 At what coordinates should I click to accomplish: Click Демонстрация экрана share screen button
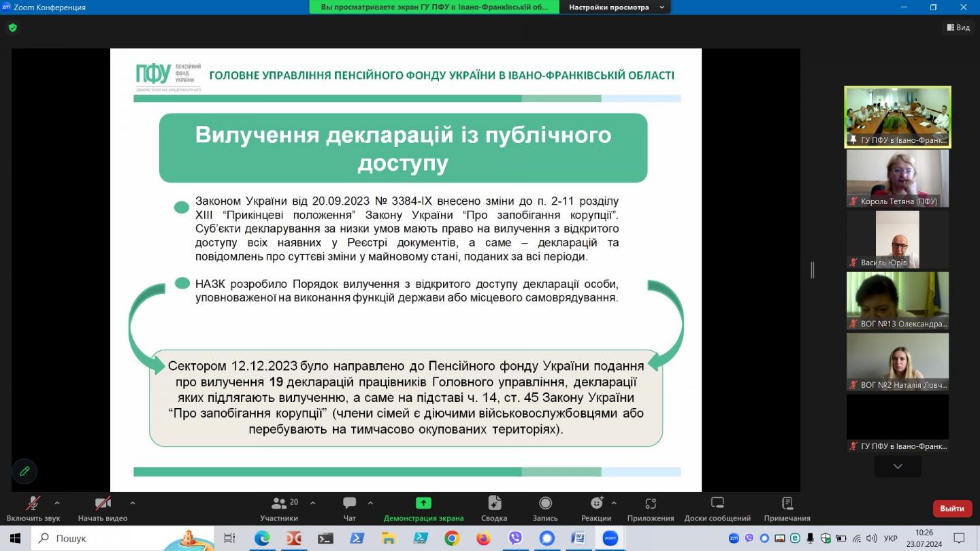[423, 509]
